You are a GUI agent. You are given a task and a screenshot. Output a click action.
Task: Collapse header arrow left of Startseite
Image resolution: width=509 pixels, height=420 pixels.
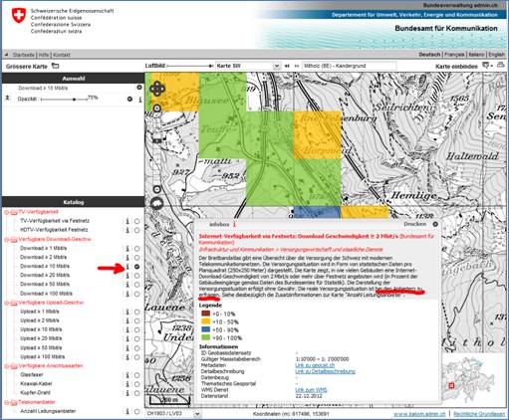coord(6,55)
